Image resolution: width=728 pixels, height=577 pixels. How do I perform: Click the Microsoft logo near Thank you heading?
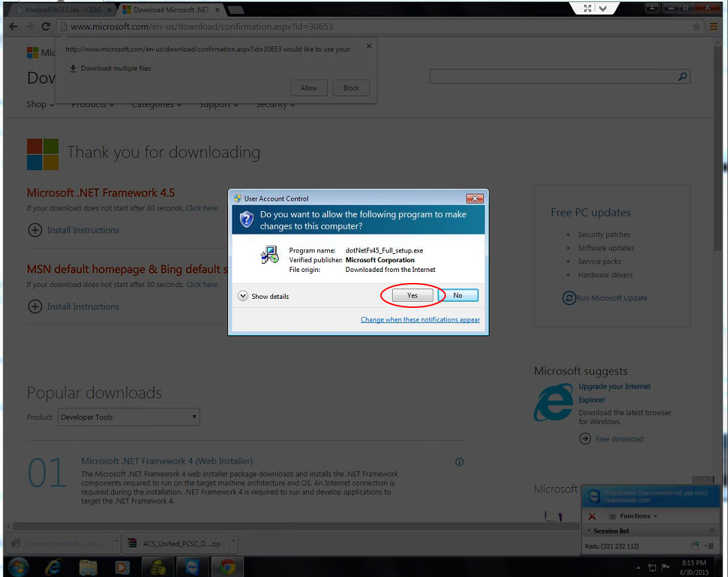tap(43, 154)
